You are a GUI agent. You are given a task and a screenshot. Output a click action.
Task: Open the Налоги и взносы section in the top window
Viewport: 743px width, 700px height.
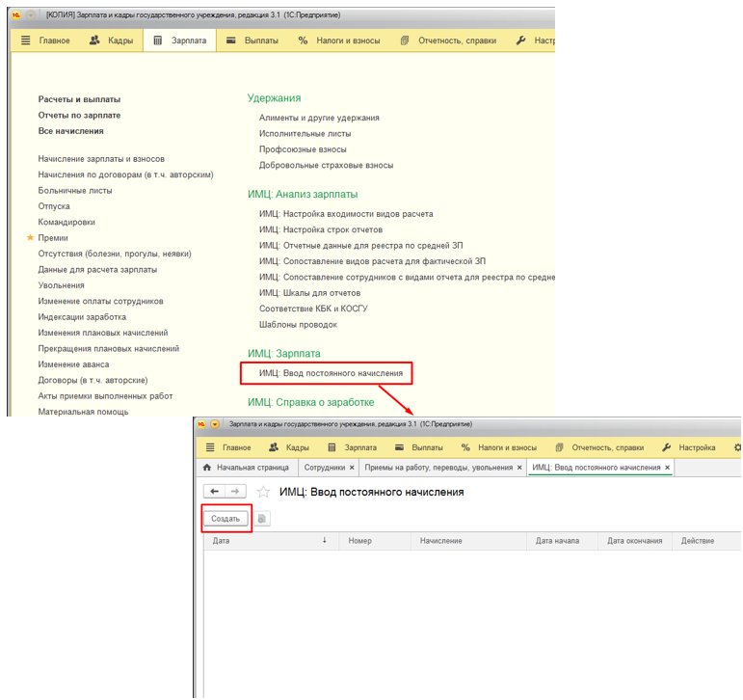(x=338, y=40)
